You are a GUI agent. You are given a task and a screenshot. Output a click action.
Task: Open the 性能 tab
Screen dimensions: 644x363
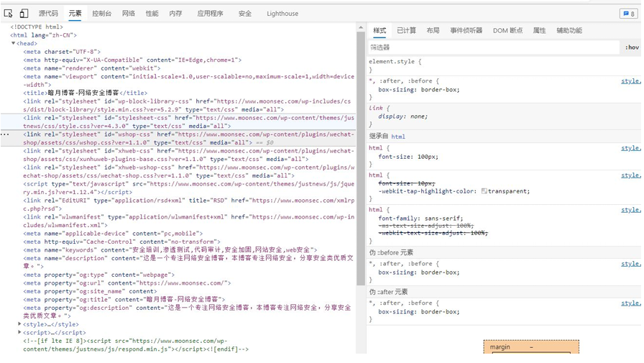[152, 14]
